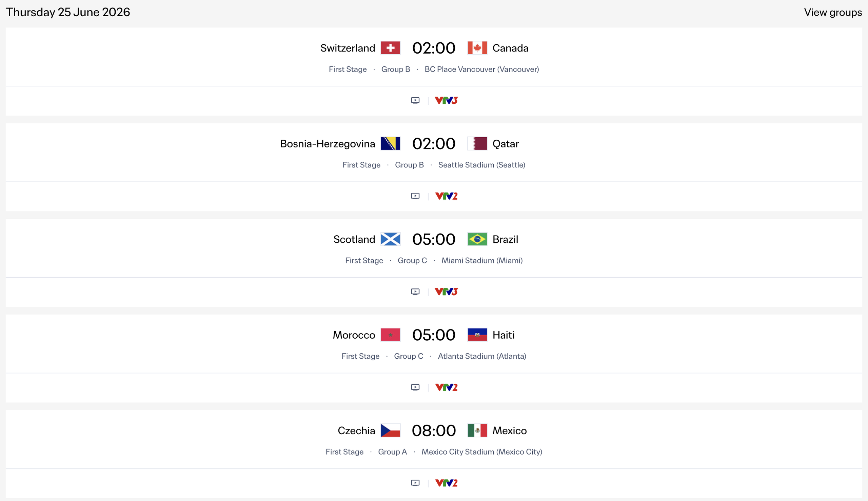Open the View groups link
The image size is (868, 501).
click(833, 12)
